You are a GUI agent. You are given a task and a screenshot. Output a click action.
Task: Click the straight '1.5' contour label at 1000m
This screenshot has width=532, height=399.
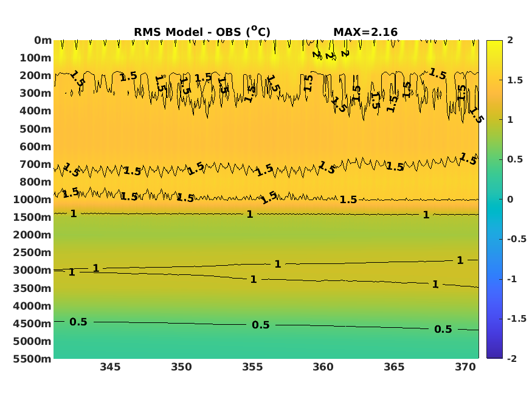tap(348, 200)
